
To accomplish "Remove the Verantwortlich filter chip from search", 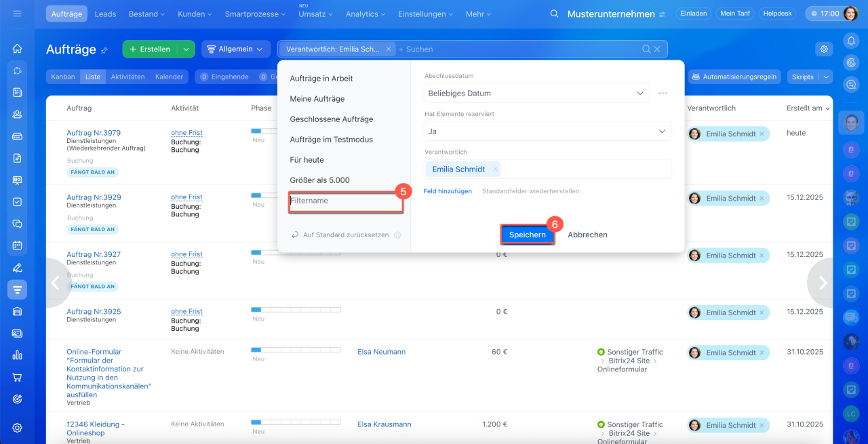I will click(x=388, y=49).
